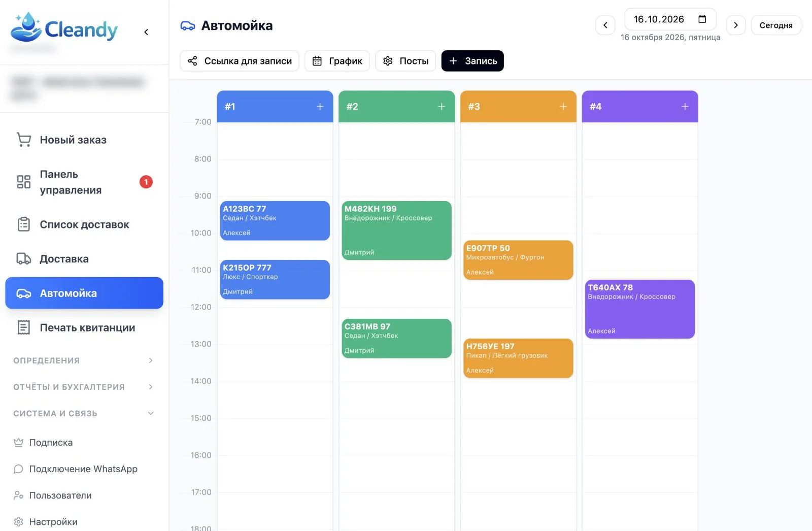Open booking T640AX 78

tap(640, 309)
